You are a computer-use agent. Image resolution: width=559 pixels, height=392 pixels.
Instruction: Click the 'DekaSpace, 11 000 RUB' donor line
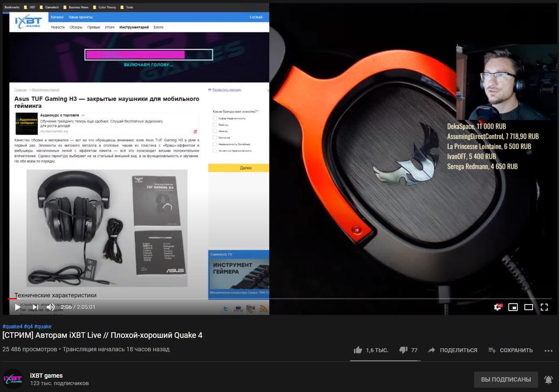477,126
